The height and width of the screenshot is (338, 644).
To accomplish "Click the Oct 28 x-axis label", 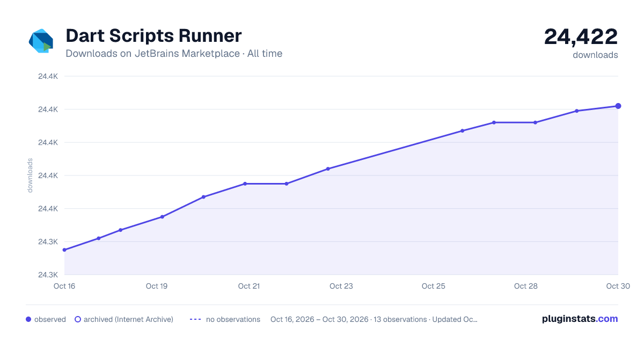I will (526, 286).
